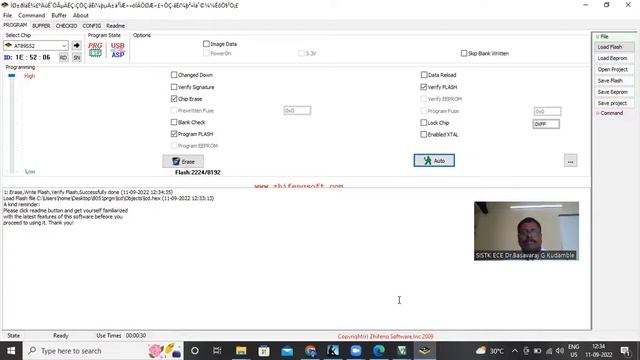This screenshot has height=360, width=640.
Task: Open the Buffer menu
Action: click(59, 16)
